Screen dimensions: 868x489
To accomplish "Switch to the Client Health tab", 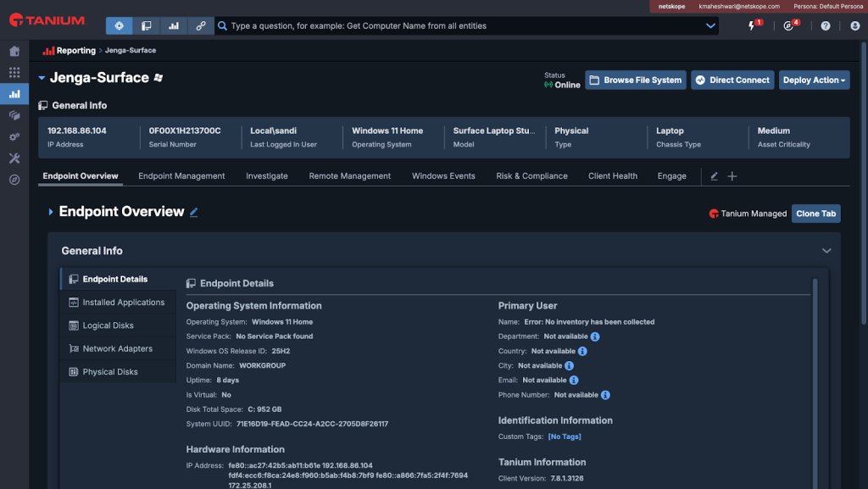I will coord(613,176).
